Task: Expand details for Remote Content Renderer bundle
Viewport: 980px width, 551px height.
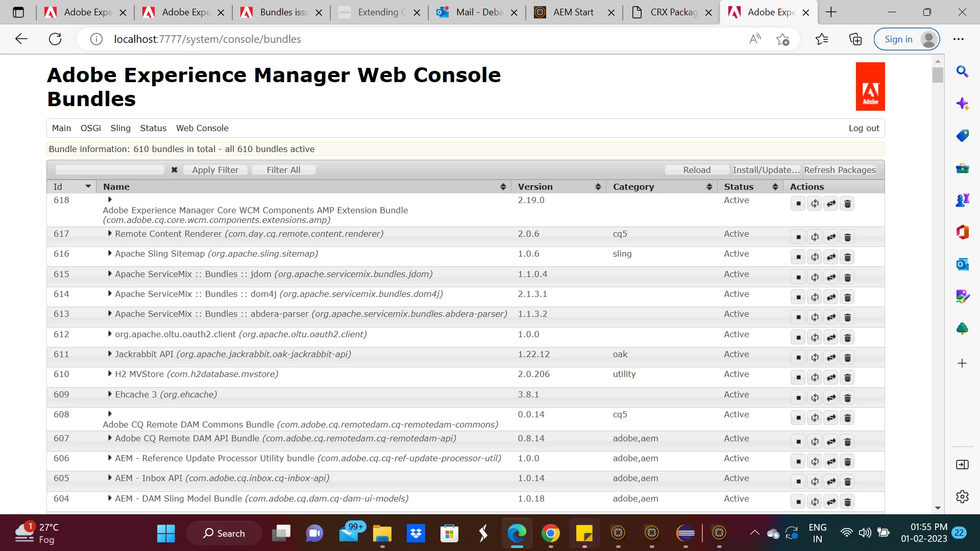Action: [x=110, y=234]
